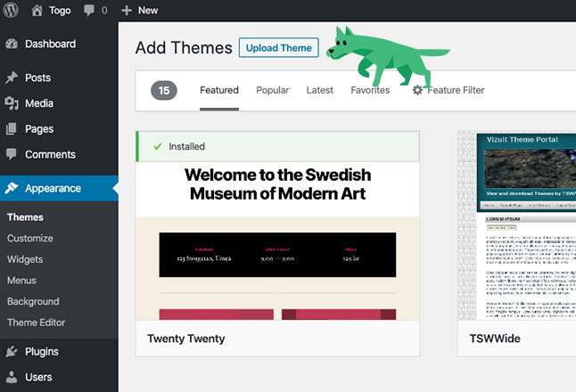Click the Pages icon in the sidebar
This screenshot has height=392, width=576.
12,129
